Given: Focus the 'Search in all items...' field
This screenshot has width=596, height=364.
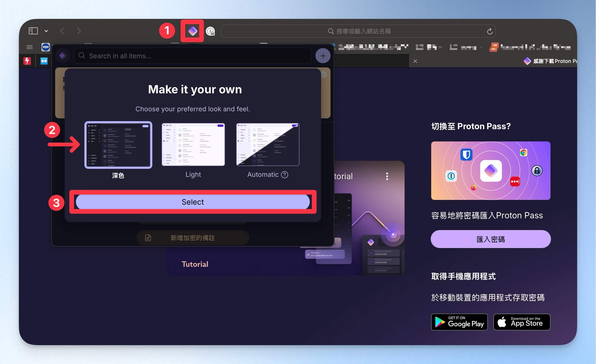Looking at the screenshot, I should click(193, 56).
